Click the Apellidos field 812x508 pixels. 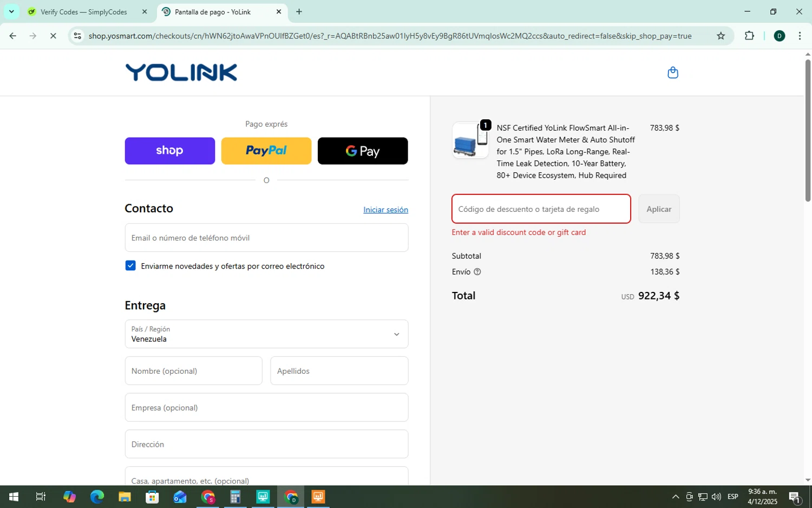tap(339, 370)
